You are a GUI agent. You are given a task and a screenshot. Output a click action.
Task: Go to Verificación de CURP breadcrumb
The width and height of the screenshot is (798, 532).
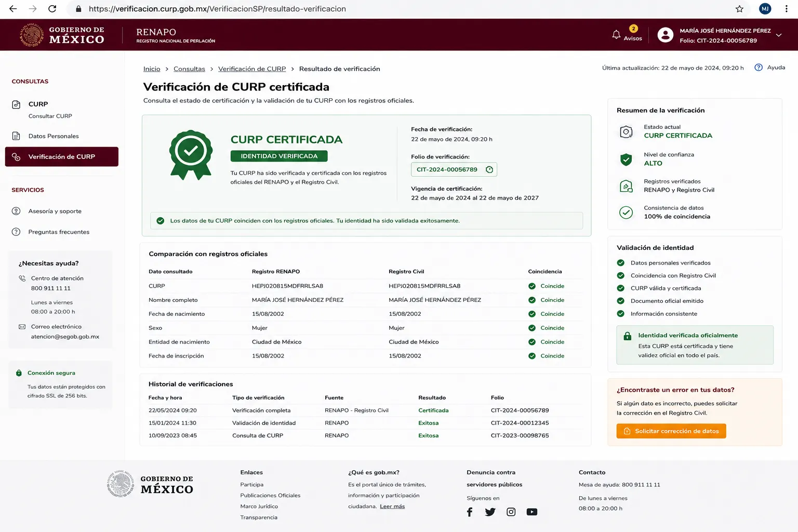252,69
